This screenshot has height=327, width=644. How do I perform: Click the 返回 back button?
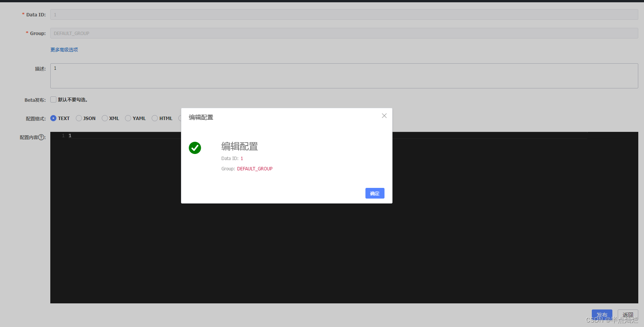tap(628, 315)
